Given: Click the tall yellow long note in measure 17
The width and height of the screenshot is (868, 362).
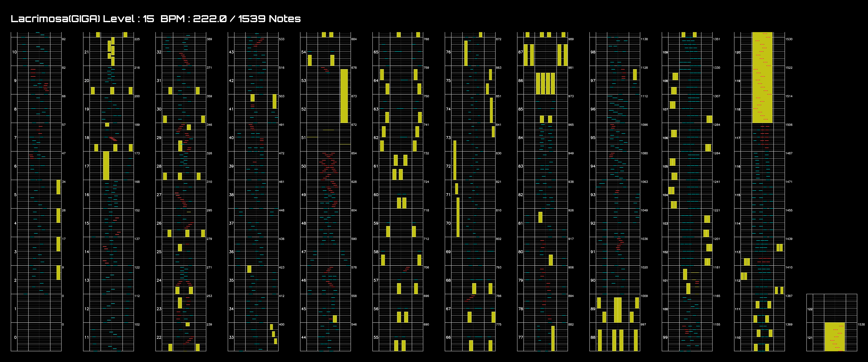Looking at the screenshot, I should pyautogui.click(x=106, y=166).
